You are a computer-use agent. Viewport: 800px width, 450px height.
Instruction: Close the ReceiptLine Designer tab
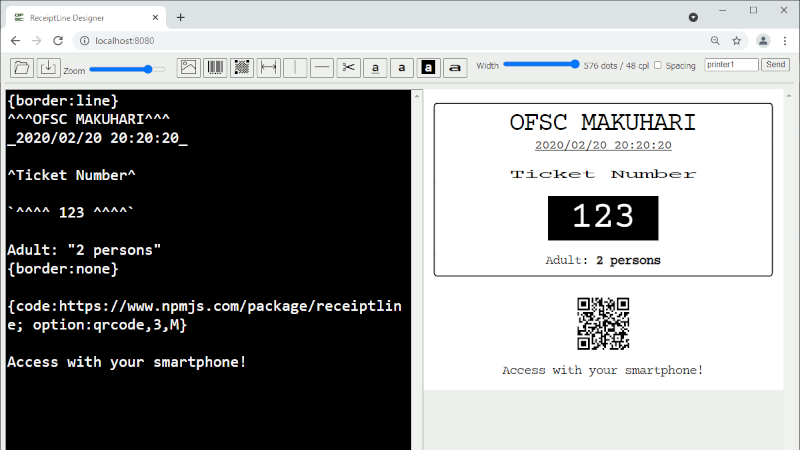tap(155, 17)
